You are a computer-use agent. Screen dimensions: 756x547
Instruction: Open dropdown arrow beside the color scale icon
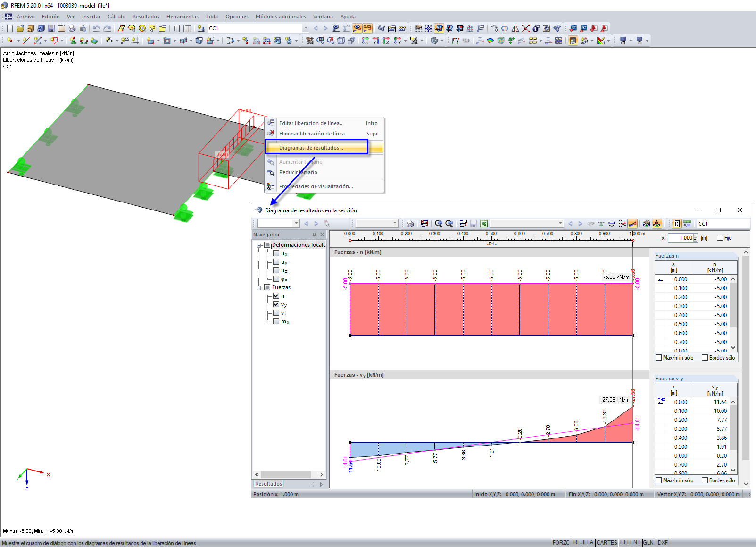pos(608,41)
